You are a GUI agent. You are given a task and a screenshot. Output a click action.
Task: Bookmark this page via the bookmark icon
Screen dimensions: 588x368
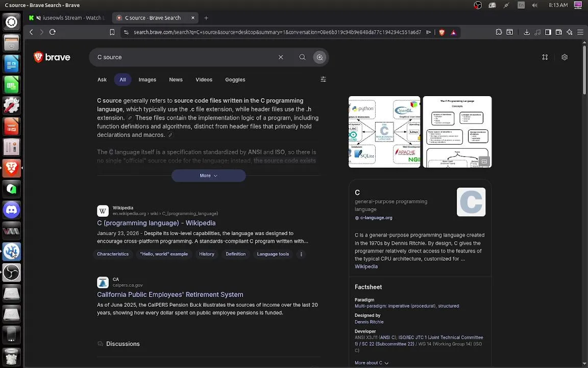(112, 32)
